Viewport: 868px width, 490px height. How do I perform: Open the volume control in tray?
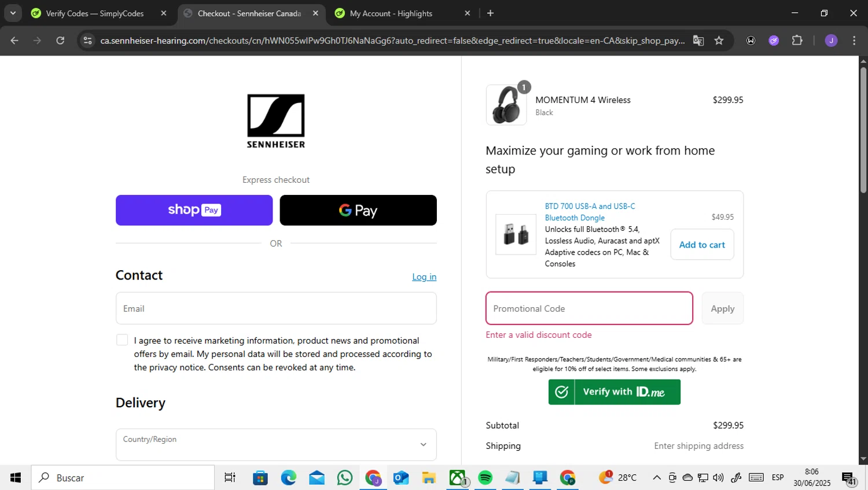click(718, 478)
